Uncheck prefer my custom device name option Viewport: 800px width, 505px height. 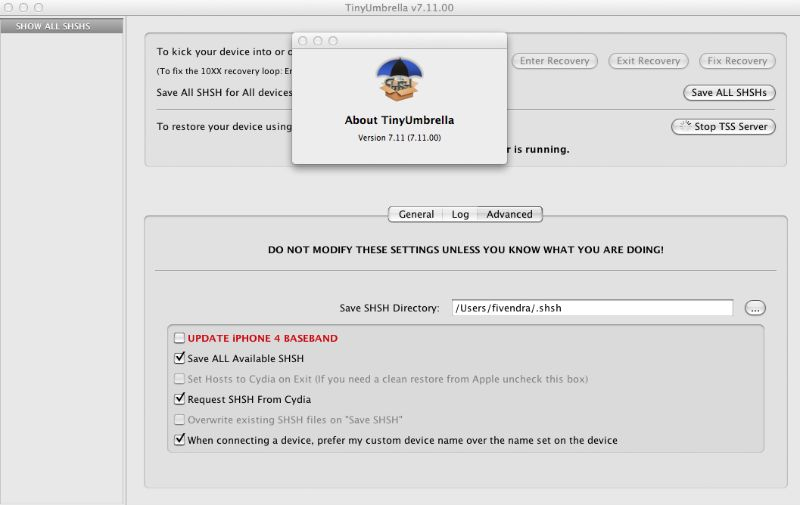point(179,440)
